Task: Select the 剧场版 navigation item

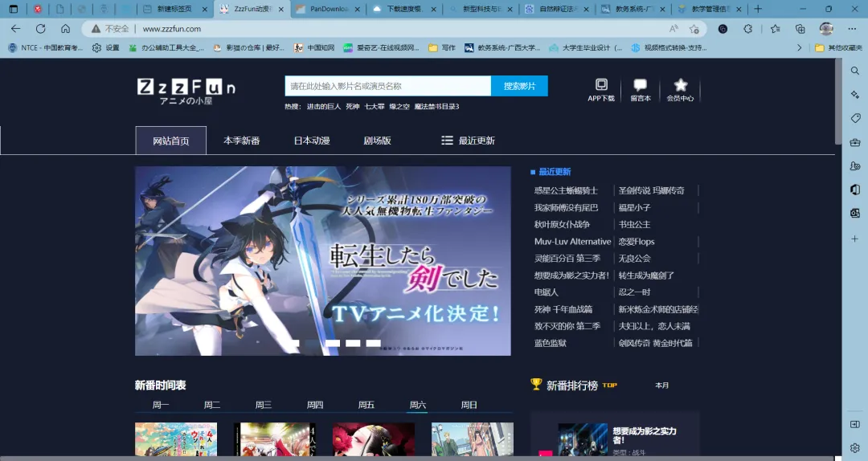Action: (377, 141)
